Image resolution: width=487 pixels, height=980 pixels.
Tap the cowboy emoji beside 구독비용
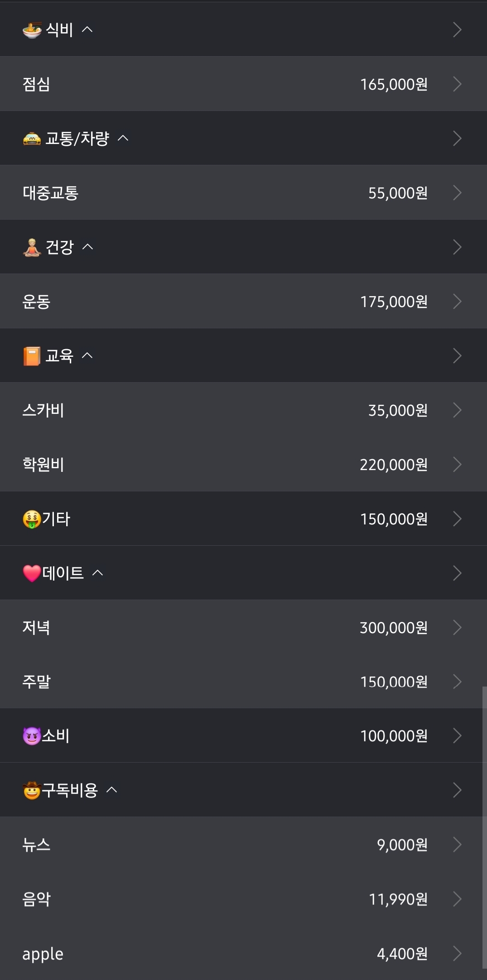32,790
